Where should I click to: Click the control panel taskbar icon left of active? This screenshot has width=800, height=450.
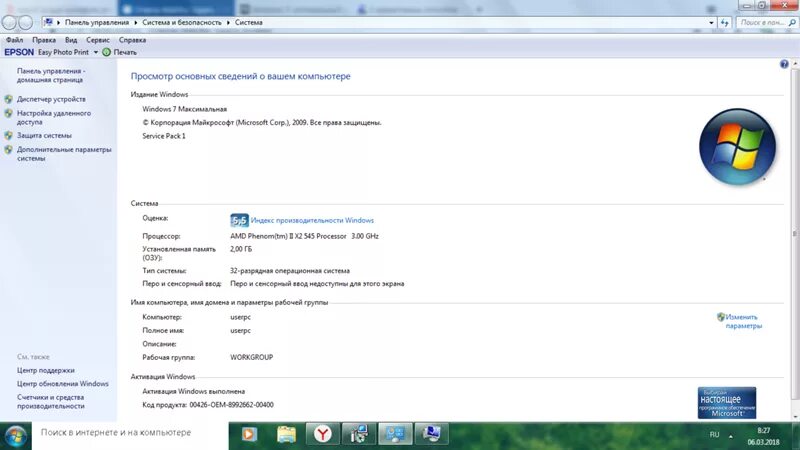coord(359,434)
